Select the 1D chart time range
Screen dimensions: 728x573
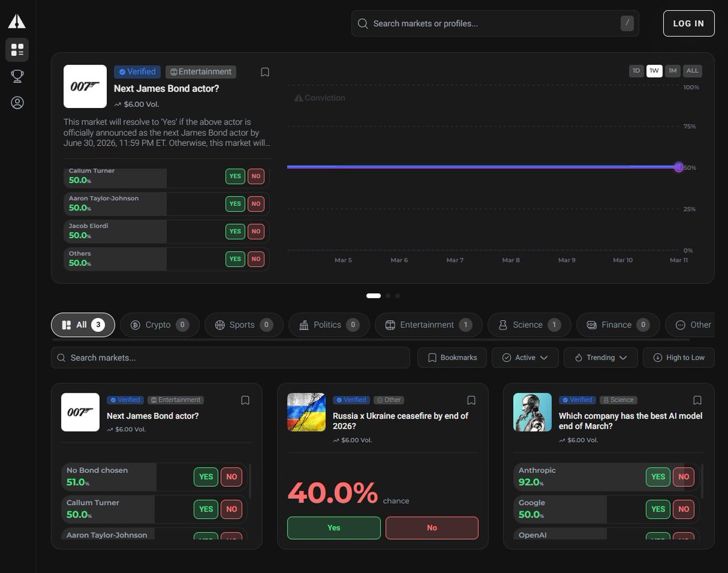pos(636,71)
